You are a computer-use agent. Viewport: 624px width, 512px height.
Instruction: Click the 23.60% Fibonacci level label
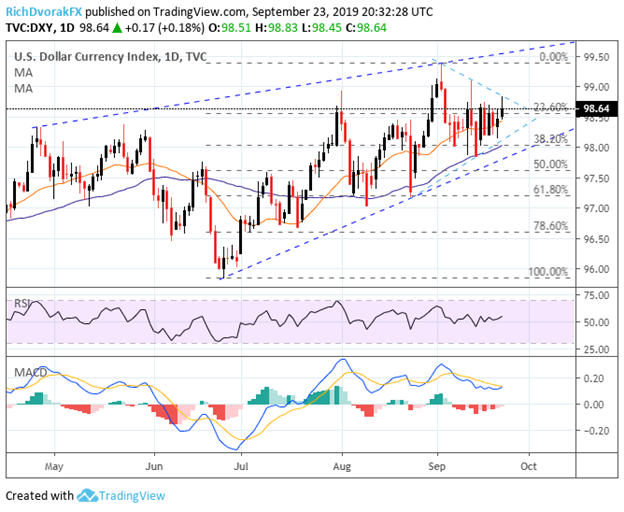tap(551, 107)
